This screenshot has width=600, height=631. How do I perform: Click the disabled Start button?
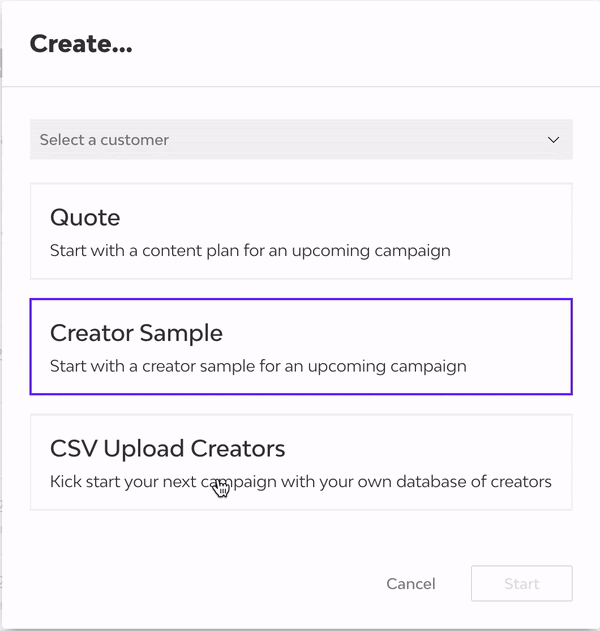(521, 584)
